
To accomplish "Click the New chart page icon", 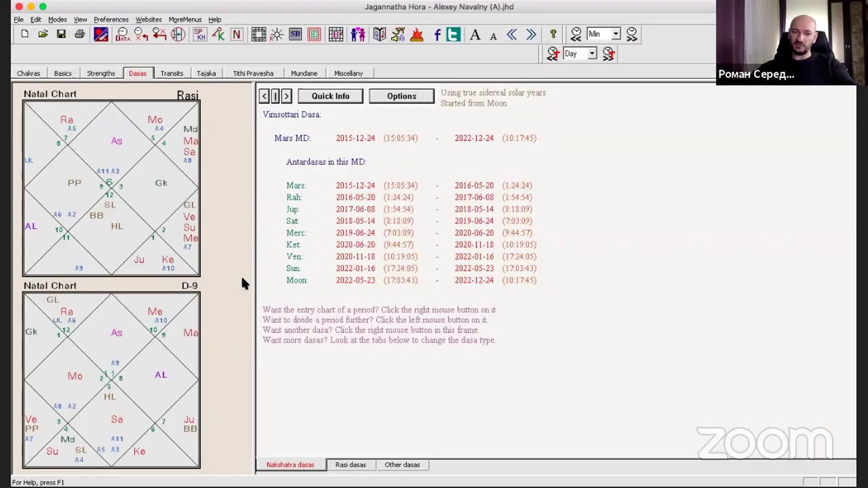I will pyautogui.click(x=25, y=34).
